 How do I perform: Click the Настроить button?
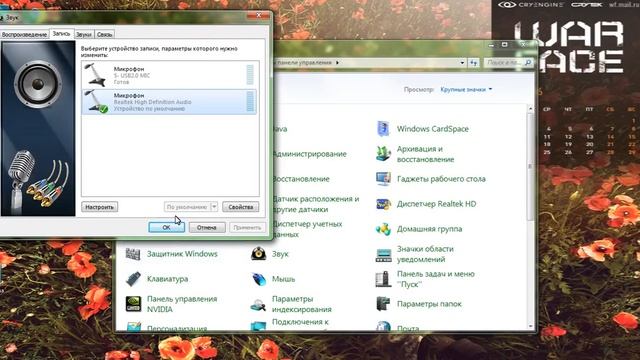[100, 207]
